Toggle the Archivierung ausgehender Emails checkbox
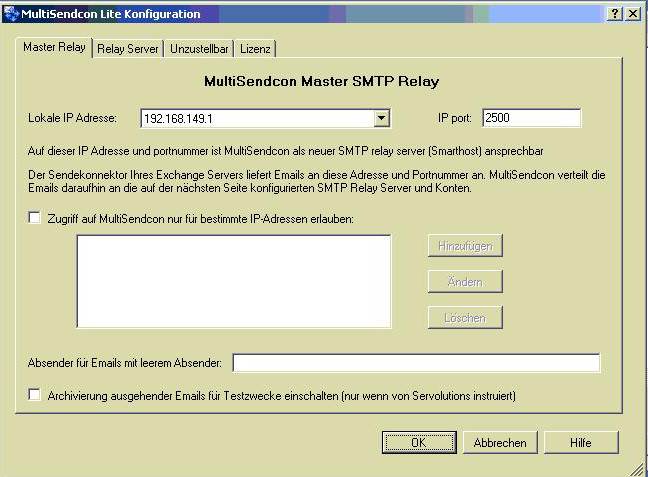The image size is (648, 477). tap(35, 396)
